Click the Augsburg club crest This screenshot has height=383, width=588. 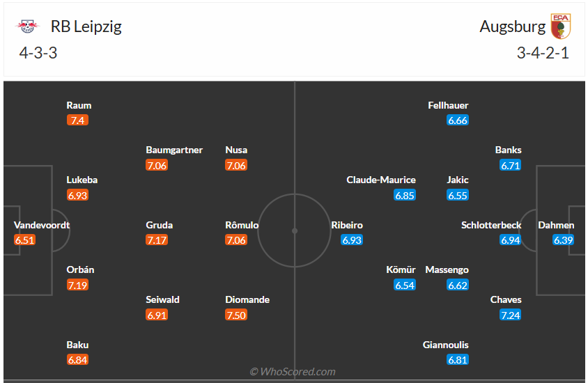tap(559, 26)
